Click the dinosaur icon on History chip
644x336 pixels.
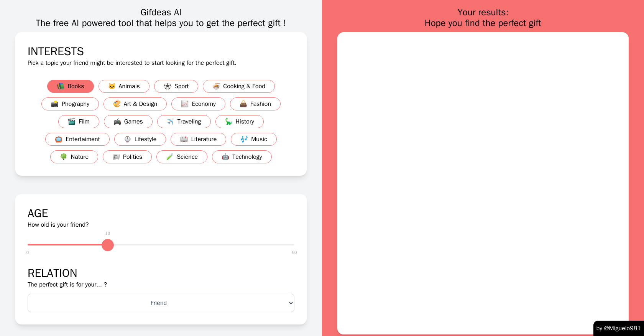[x=229, y=122]
